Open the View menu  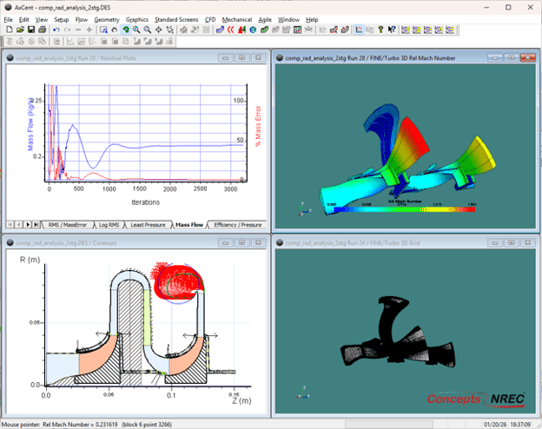tap(41, 20)
